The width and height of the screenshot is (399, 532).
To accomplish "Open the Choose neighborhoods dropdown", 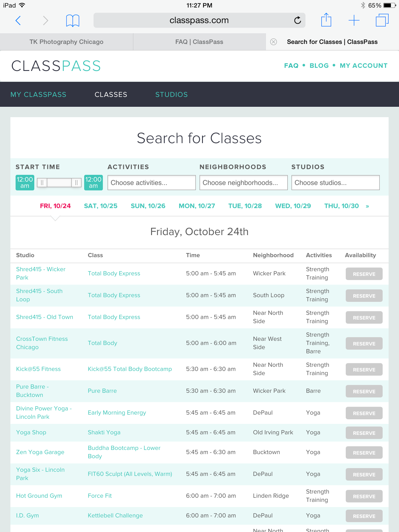I will pos(243,183).
